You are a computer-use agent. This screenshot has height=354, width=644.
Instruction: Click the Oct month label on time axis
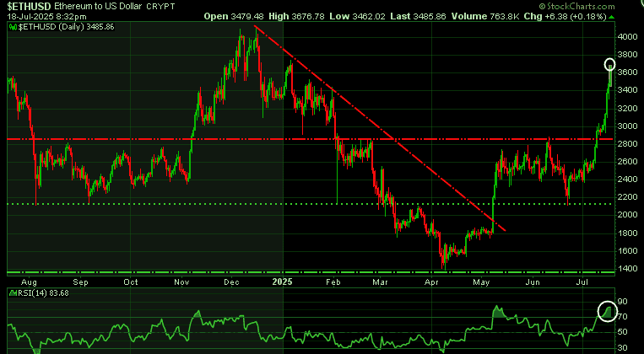131,282
